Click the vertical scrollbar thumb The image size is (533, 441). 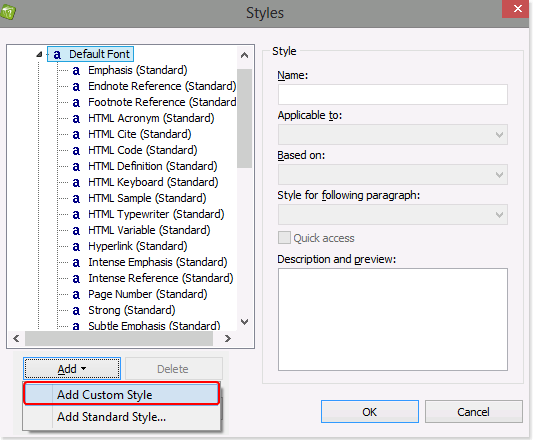point(244,118)
